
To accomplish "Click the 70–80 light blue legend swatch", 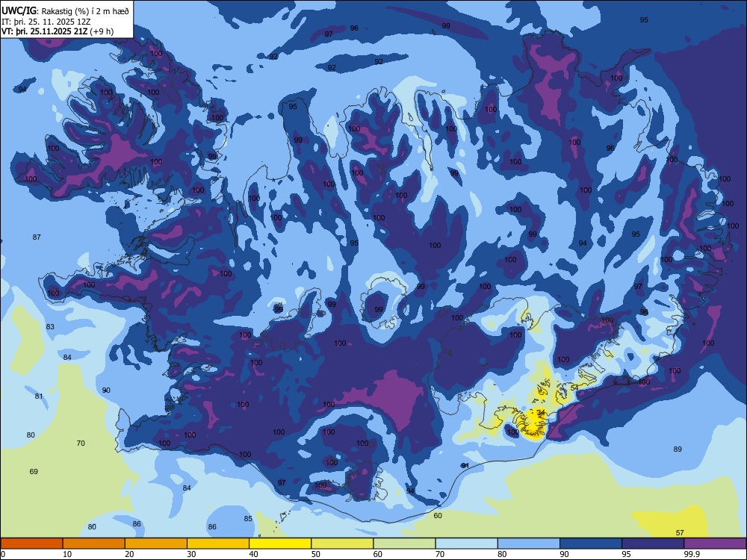I will tap(466, 544).
